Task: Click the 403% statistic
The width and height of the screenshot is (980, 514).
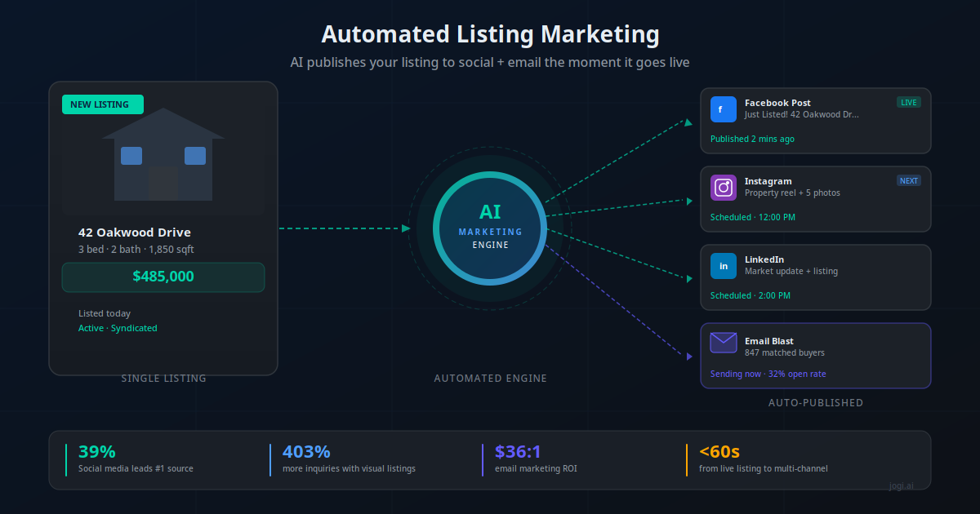Action: 306,452
